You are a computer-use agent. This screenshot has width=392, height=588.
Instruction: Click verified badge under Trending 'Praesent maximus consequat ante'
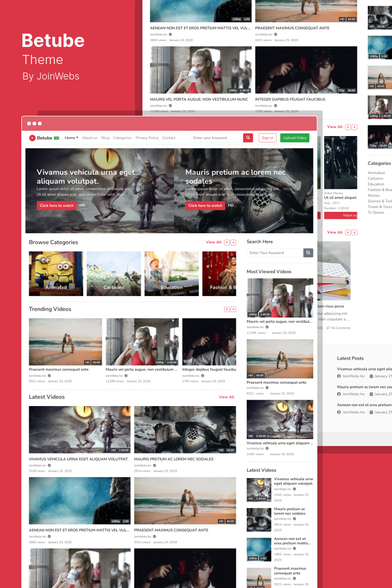(50, 376)
